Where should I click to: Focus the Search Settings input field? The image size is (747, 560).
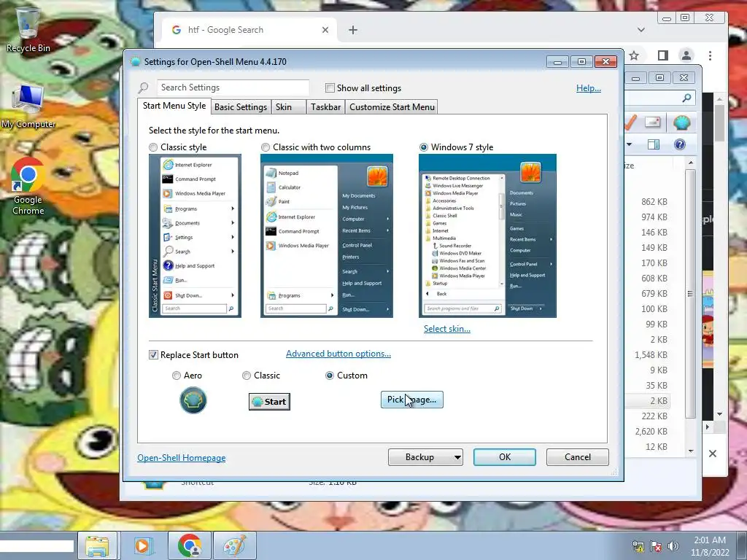tap(233, 87)
